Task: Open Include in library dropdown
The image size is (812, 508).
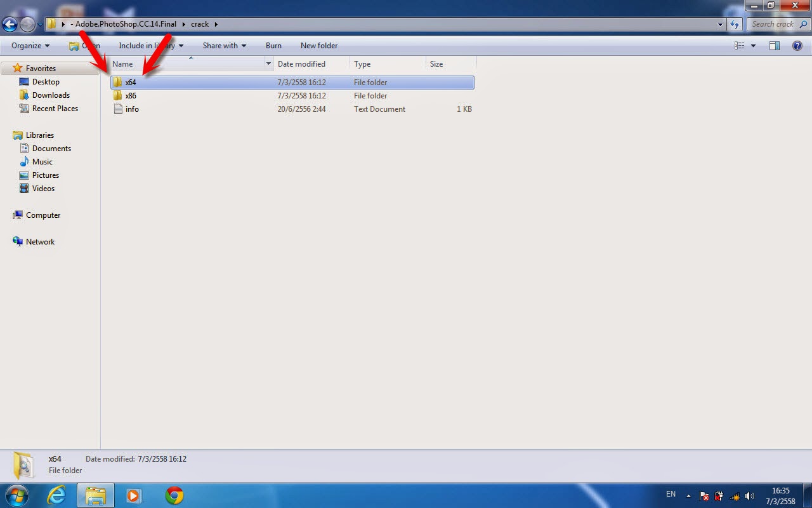Action: [151, 46]
